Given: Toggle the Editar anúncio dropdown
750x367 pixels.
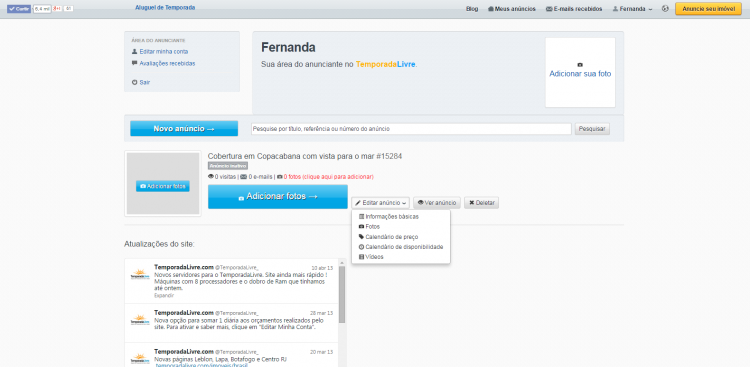Looking at the screenshot, I should pos(381,203).
